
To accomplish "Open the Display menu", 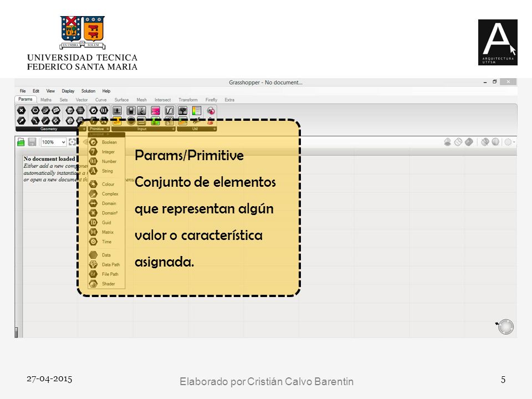I will [x=68, y=91].
